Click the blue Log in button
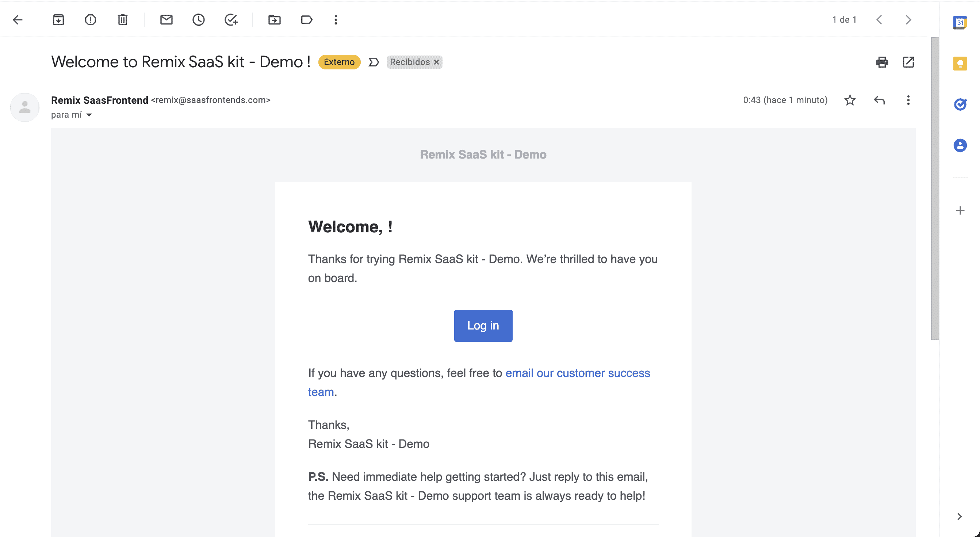The width and height of the screenshot is (980, 537). (483, 325)
